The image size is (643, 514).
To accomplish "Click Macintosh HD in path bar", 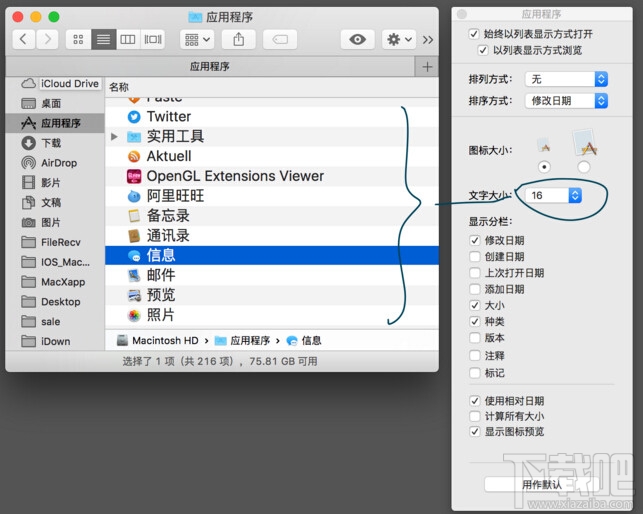I will pyautogui.click(x=158, y=340).
